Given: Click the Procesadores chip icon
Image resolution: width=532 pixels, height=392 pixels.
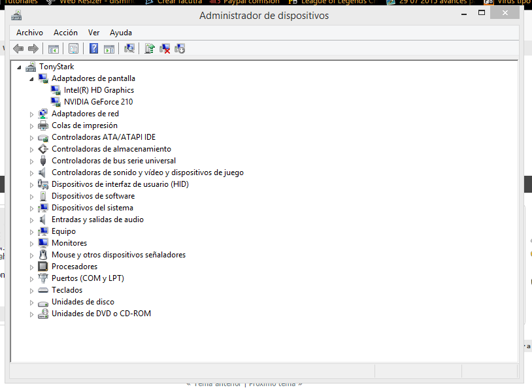Looking at the screenshot, I should coord(43,267).
